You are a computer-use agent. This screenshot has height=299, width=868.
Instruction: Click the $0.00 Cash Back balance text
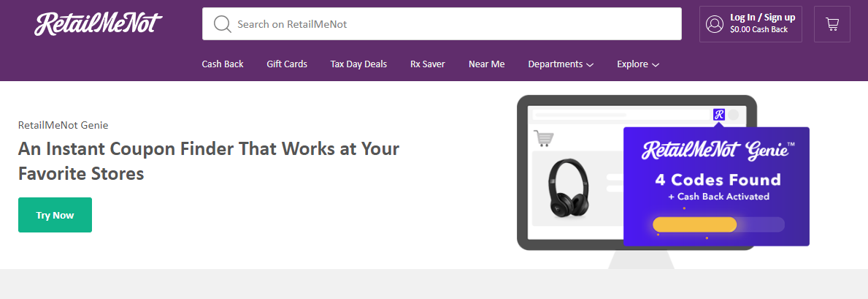click(x=758, y=29)
